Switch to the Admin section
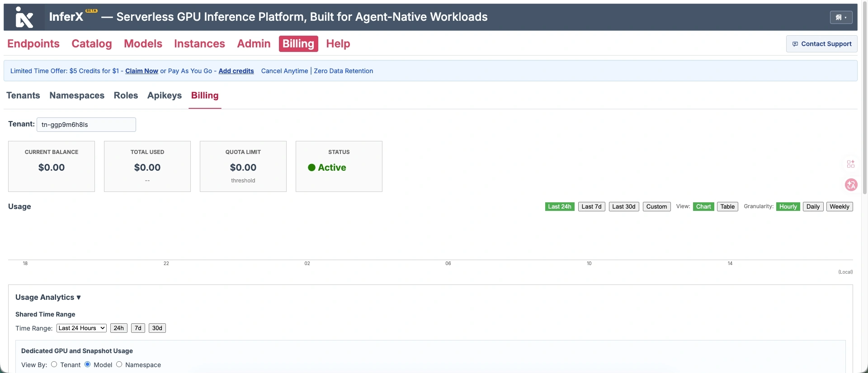868x373 pixels. coord(254,44)
